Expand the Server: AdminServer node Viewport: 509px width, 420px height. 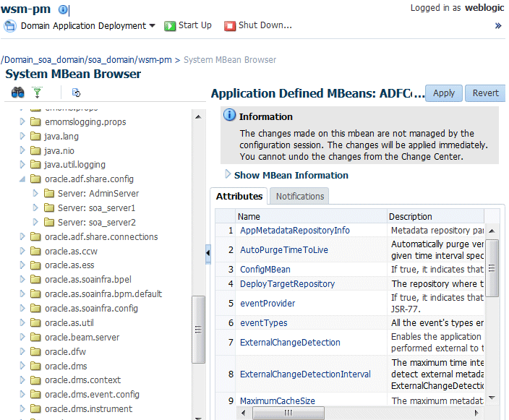click(35, 194)
